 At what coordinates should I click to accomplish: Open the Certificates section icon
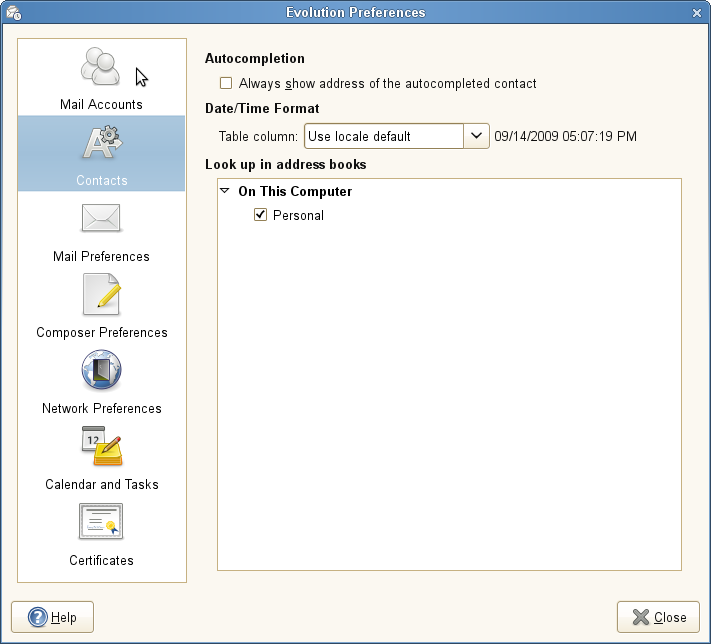coord(101,522)
